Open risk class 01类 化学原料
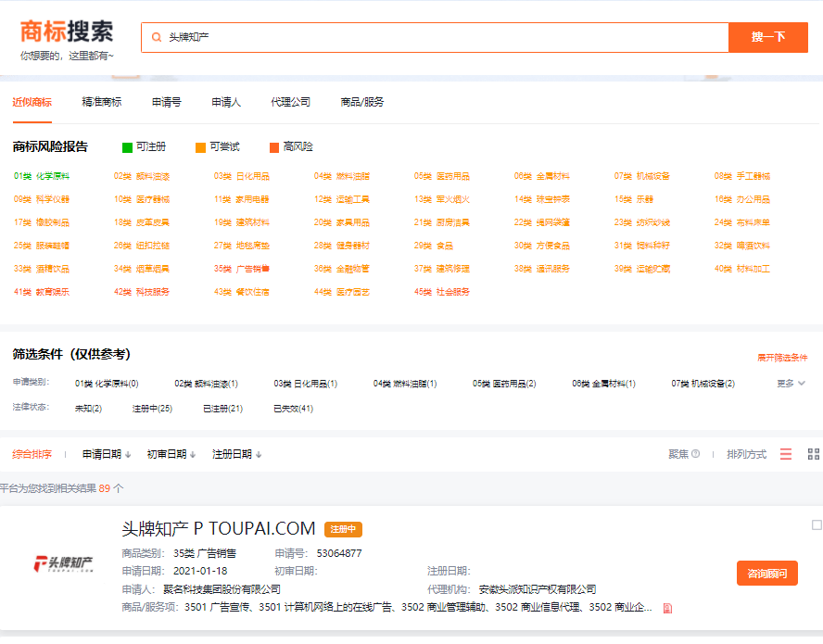 42,176
